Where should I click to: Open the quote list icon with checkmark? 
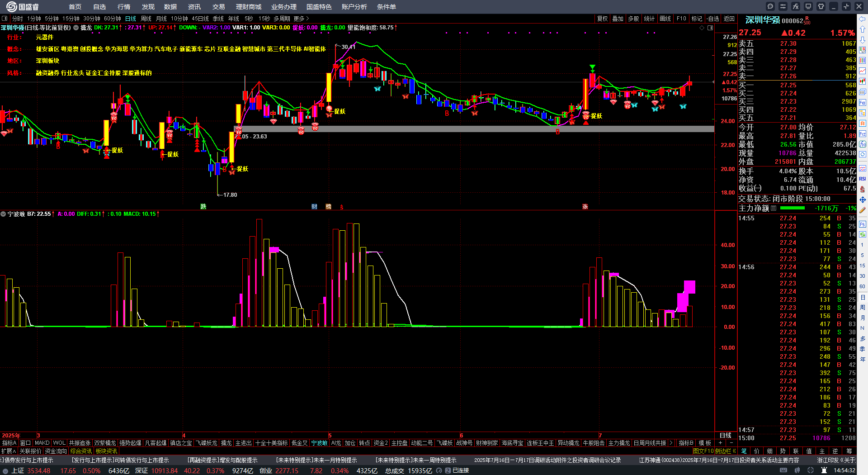click(x=863, y=50)
